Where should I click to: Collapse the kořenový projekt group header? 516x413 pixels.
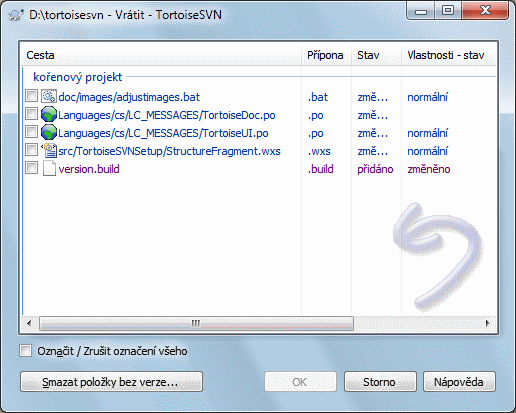coord(78,77)
